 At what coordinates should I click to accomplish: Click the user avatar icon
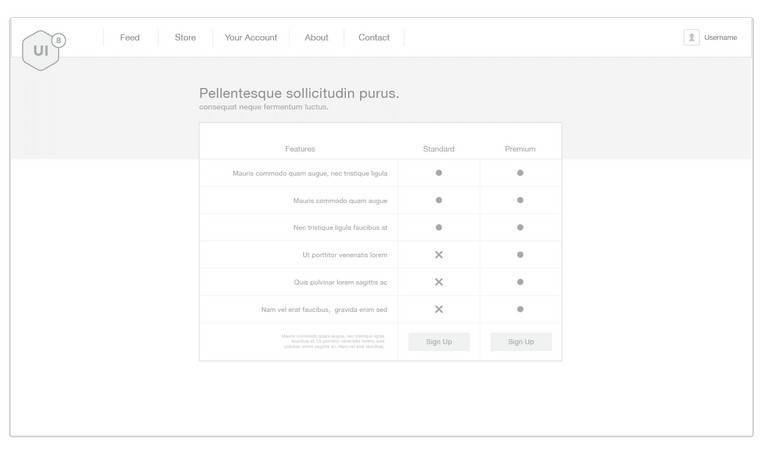(691, 37)
